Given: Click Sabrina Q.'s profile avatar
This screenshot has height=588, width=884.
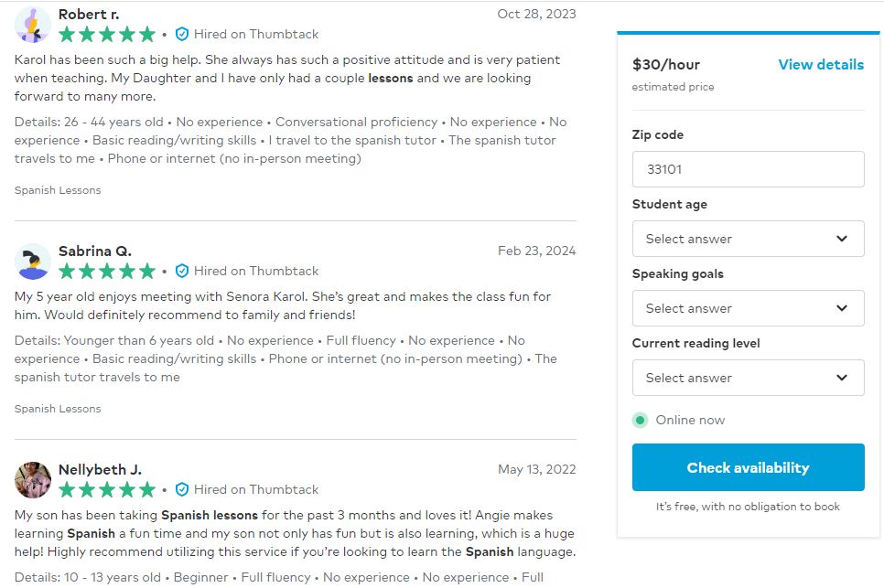Looking at the screenshot, I should tap(33, 262).
